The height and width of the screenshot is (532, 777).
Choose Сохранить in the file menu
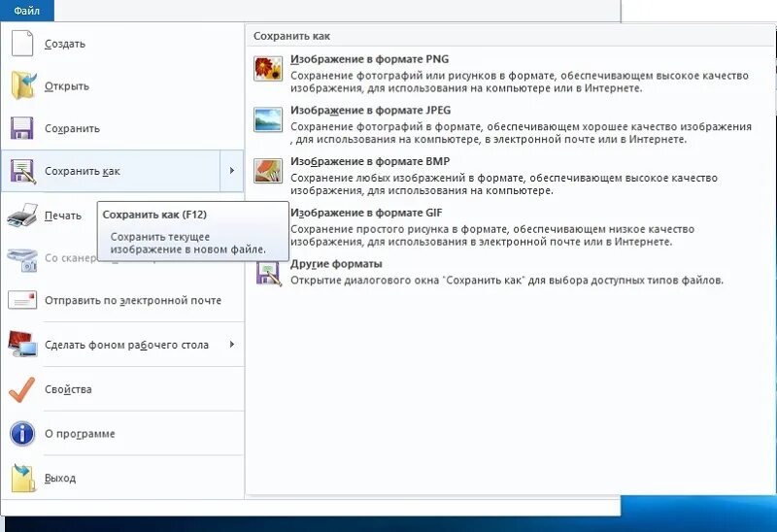(x=122, y=128)
